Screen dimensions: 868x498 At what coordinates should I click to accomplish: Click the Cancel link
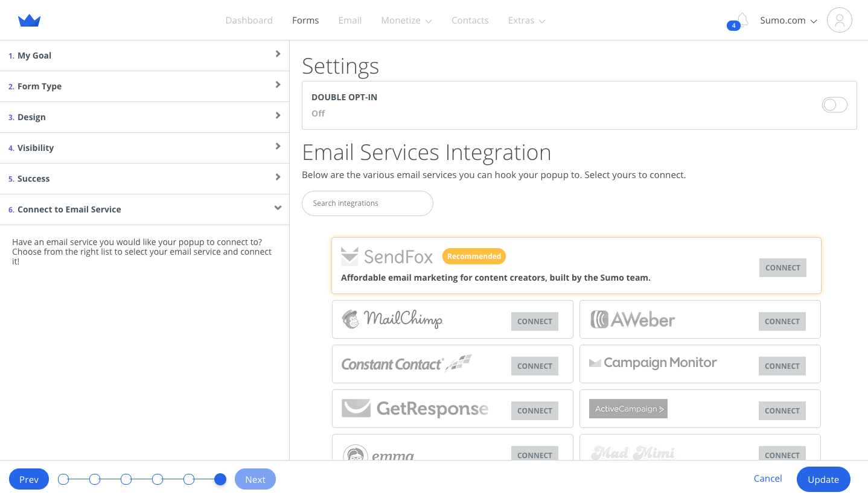point(768,479)
